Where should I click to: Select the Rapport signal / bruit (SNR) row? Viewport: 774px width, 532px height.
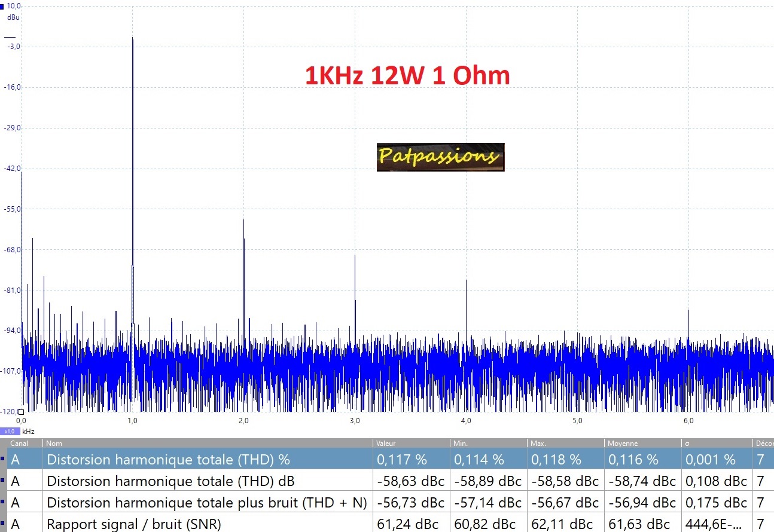134,524
